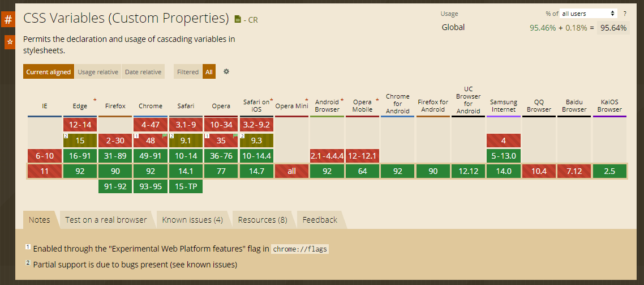644x285 pixels.
Task: Star this feature as favorite
Action: 9,42
